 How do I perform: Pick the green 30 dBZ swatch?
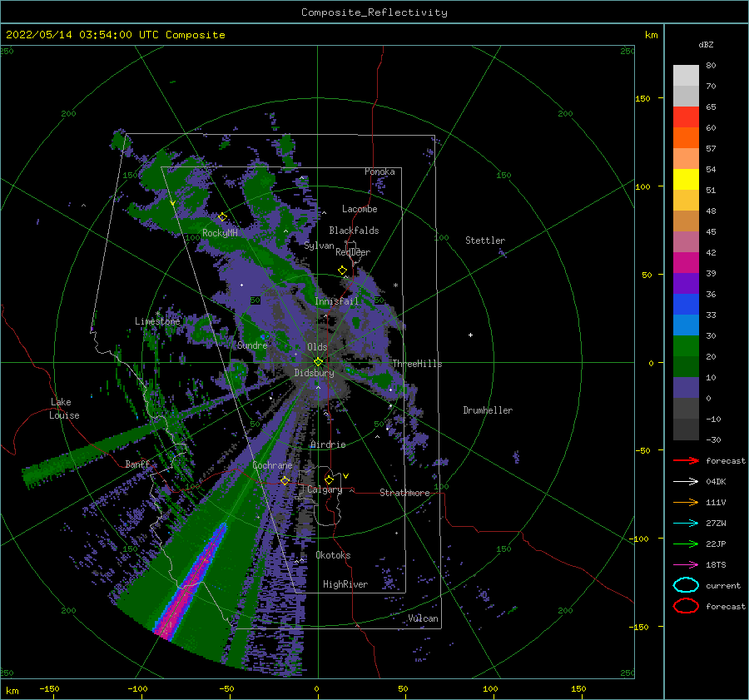coord(686,345)
